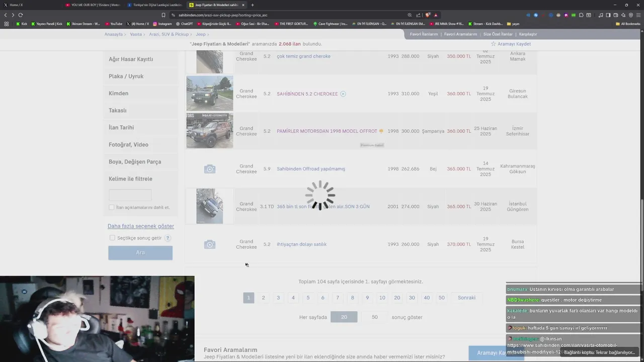
Task: Go to results page 10
Action: point(382,298)
